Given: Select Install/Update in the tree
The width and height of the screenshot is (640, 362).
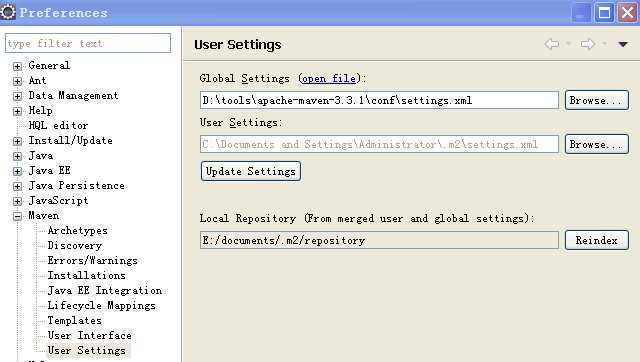Looking at the screenshot, I should (x=70, y=140).
